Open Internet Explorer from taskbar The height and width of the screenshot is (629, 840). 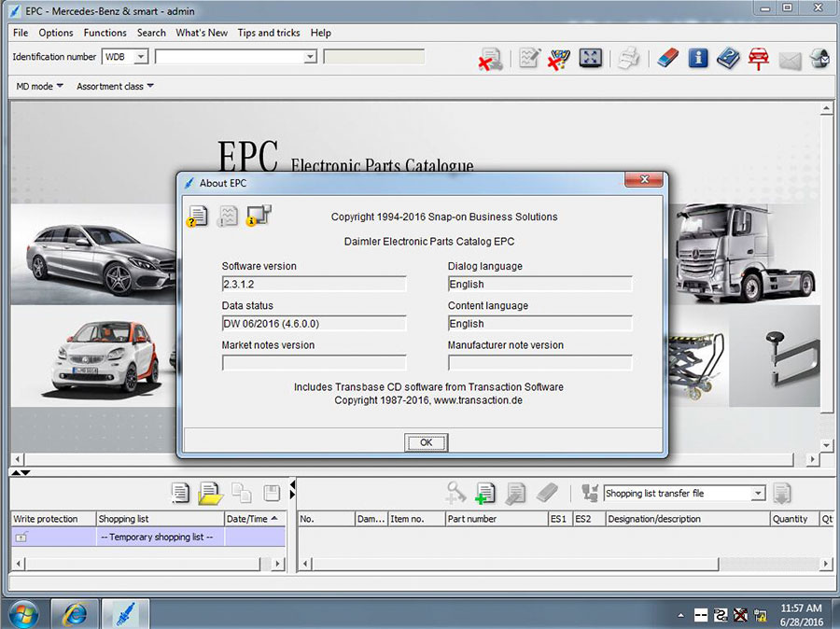point(75,614)
